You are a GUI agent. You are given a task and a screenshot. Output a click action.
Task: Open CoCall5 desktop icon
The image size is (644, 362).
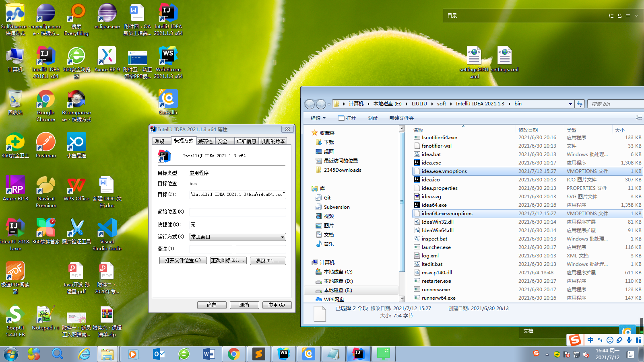coord(168,102)
